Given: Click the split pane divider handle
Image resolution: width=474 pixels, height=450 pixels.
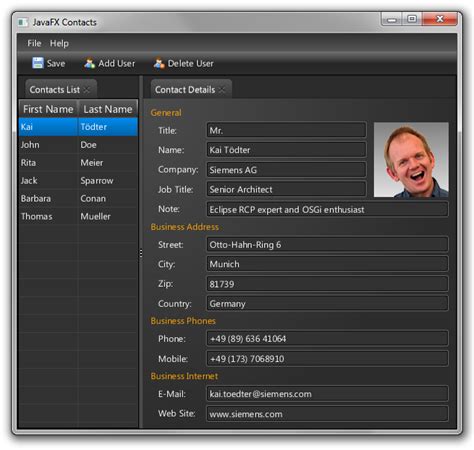Looking at the screenshot, I should tap(141, 253).
